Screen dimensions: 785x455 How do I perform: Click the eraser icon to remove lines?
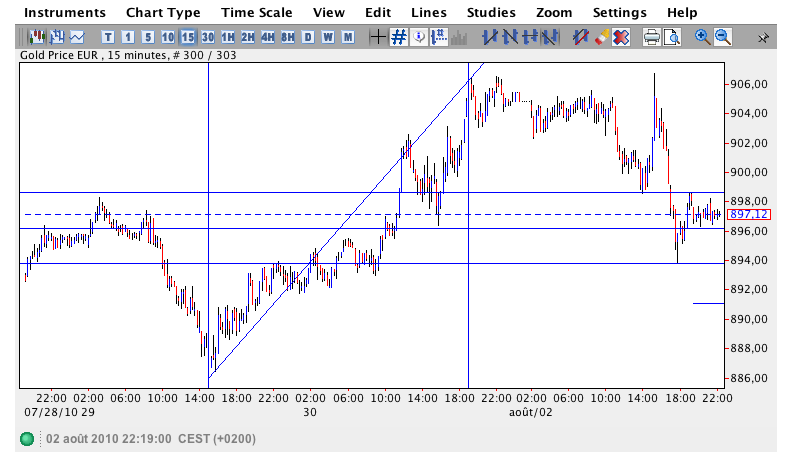click(601, 37)
